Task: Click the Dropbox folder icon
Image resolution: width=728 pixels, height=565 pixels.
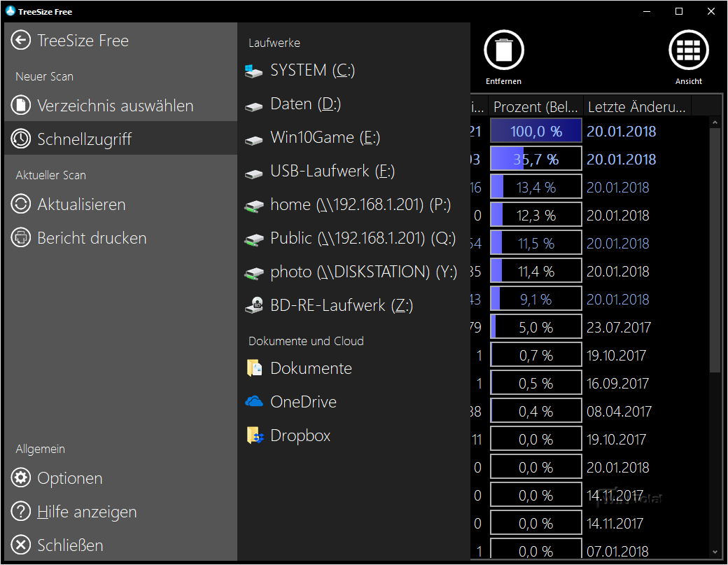Action: tap(255, 435)
